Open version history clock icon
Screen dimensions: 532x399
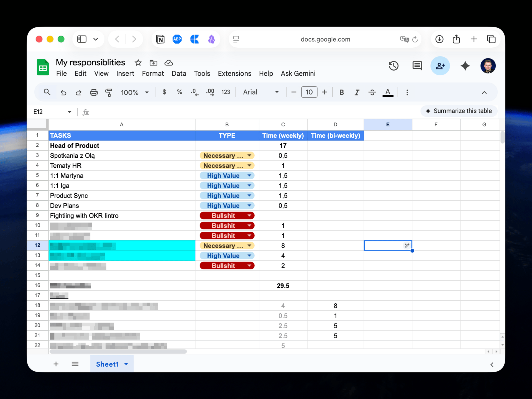tap(393, 66)
